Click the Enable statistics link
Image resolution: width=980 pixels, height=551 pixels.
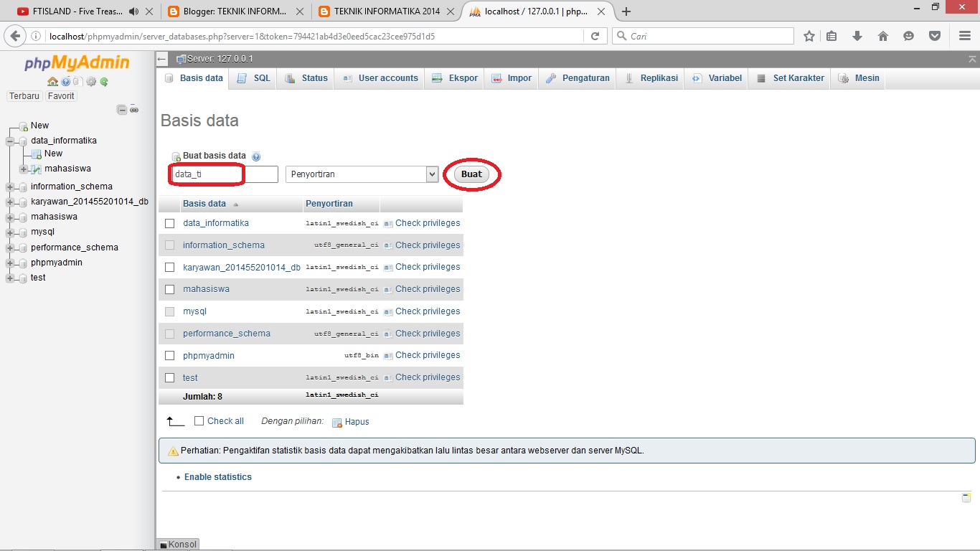click(217, 476)
